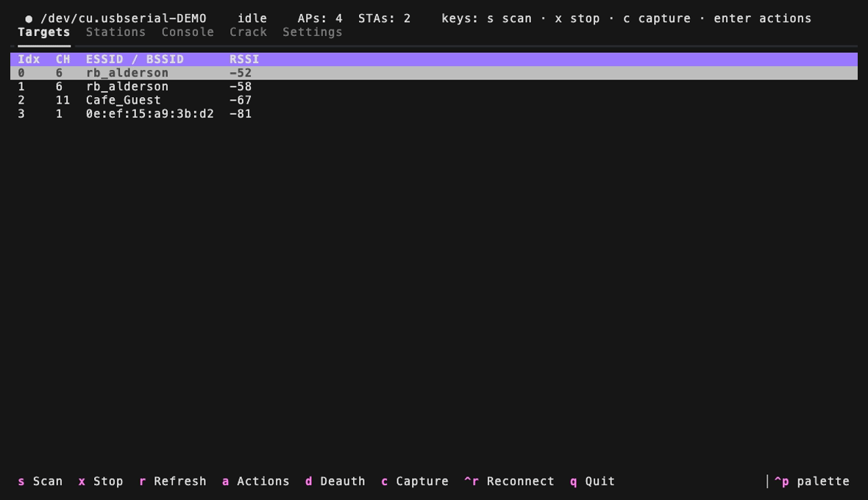868x500 pixels.
Task: Click the /dev/cu.usbserial-DEMO device label
Action: (124, 18)
